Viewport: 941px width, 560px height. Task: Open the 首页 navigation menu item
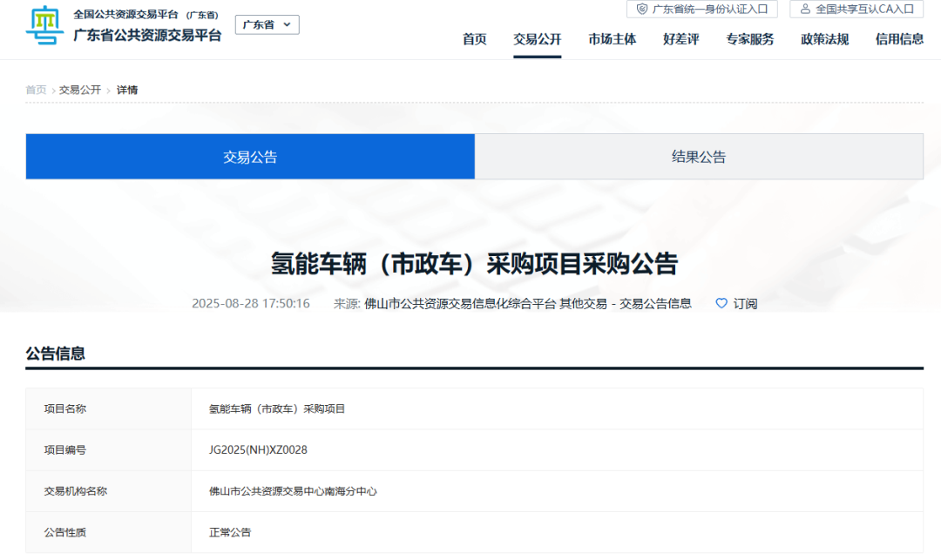[x=474, y=39]
